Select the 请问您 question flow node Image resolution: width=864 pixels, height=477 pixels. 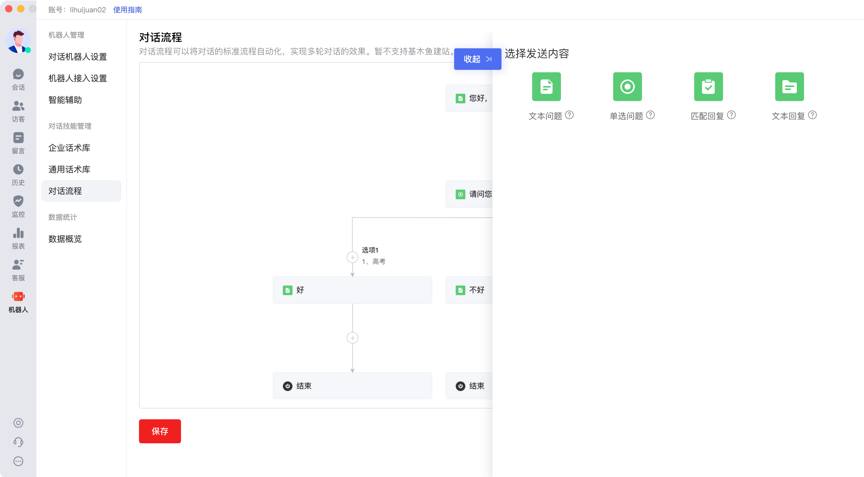(469, 194)
